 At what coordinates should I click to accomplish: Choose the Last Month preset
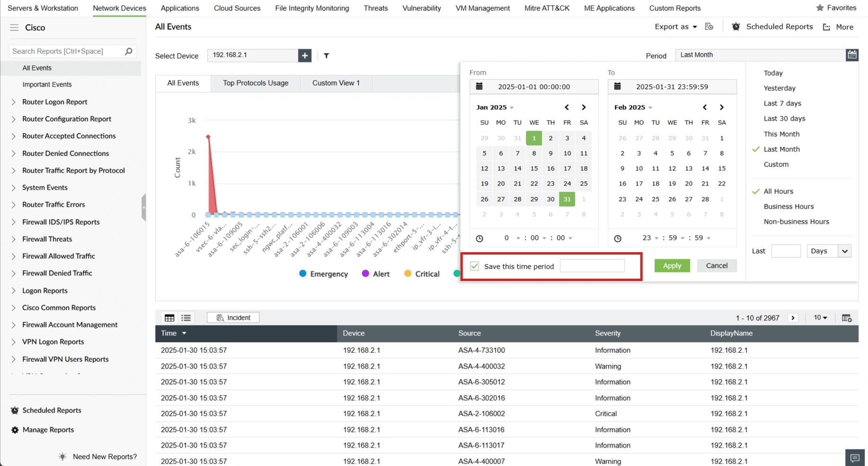point(781,149)
